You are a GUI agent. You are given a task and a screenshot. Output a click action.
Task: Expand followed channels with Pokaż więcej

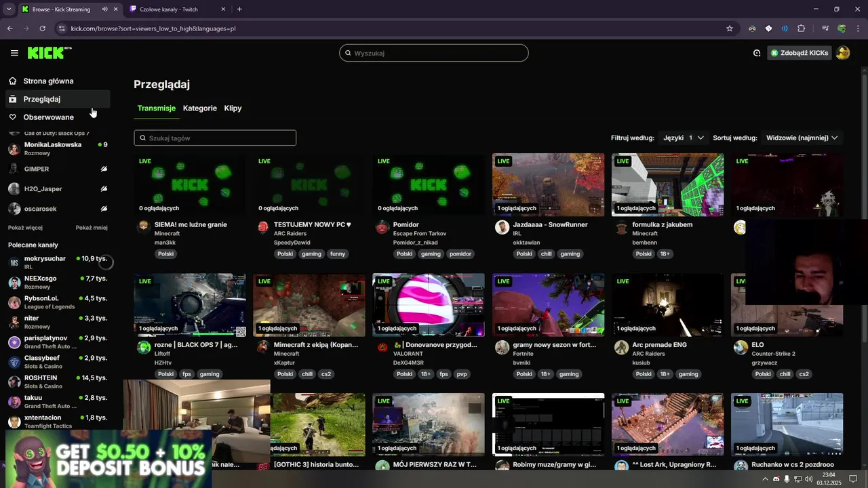25,228
